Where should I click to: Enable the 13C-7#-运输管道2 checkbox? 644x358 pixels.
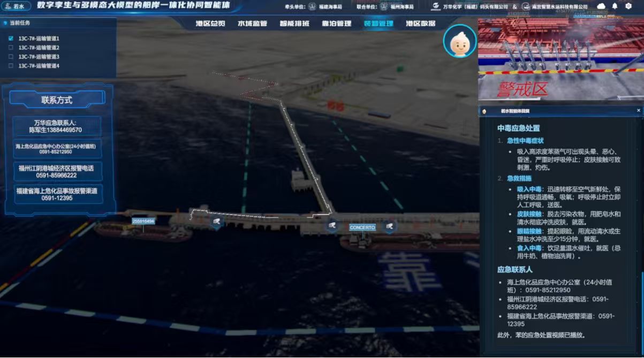11,48
